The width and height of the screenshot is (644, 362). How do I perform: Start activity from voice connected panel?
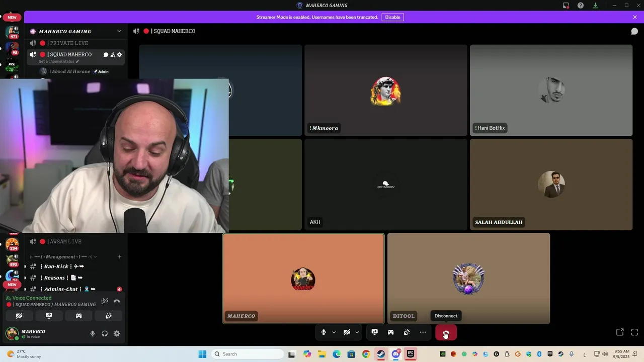pos(78,316)
